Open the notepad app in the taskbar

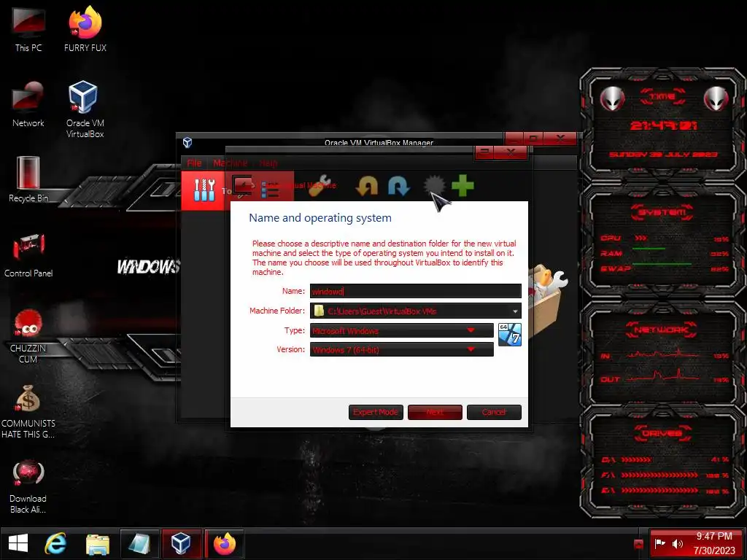click(x=139, y=543)
